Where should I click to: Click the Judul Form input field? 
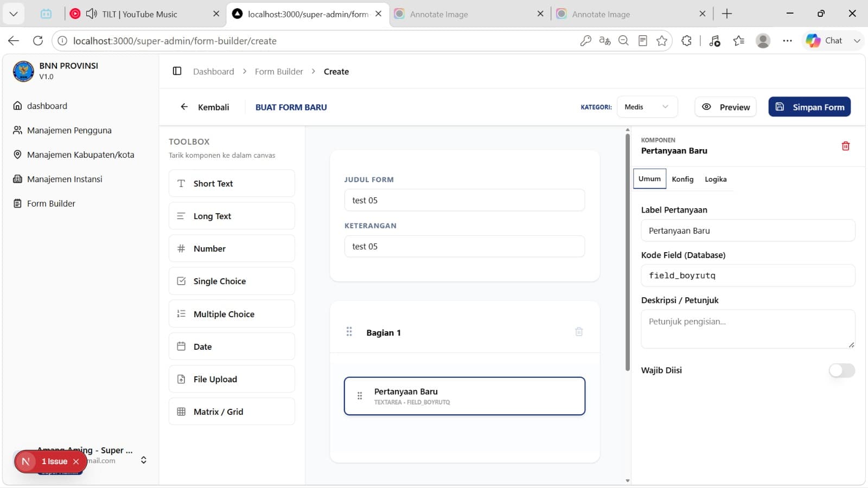(464, 200)
